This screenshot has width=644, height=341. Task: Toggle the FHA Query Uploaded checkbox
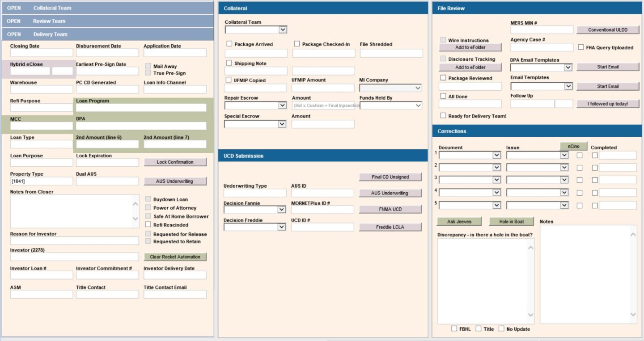pyautogui.click(x=581, y=47)
